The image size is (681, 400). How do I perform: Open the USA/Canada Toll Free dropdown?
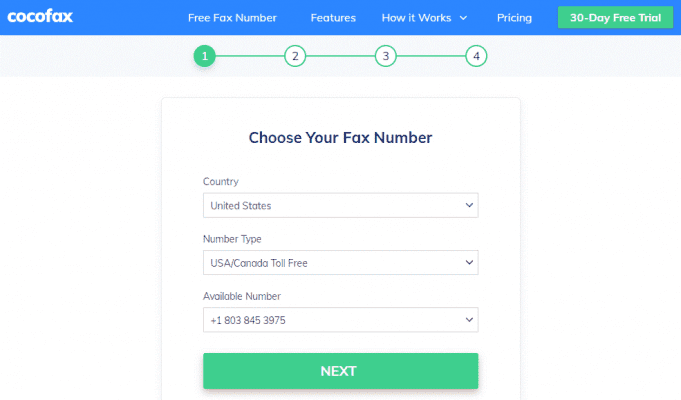click(x=340, y=263)
